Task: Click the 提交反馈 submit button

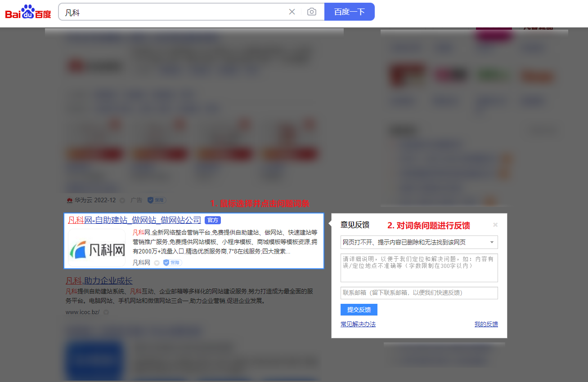Action: [x=359, y=309]
